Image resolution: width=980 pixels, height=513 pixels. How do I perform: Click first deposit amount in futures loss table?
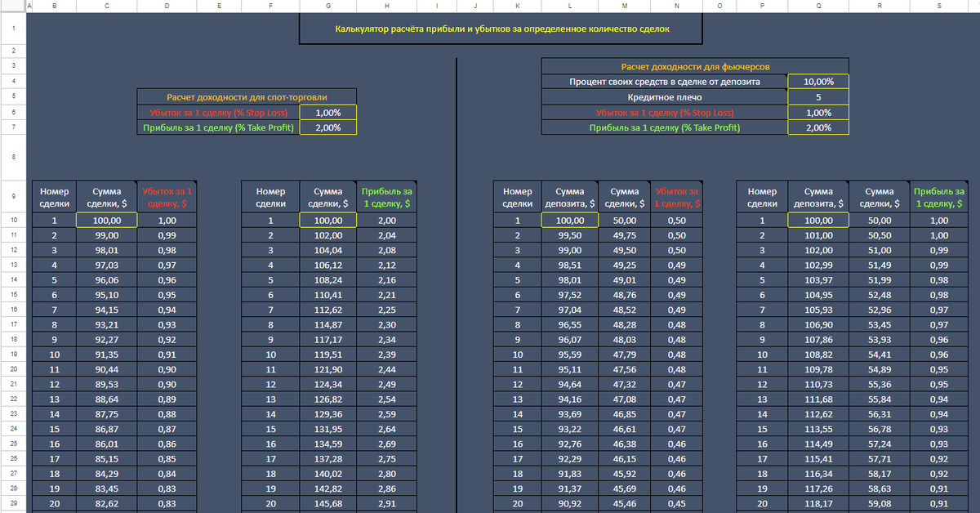[x=569, y=221]
